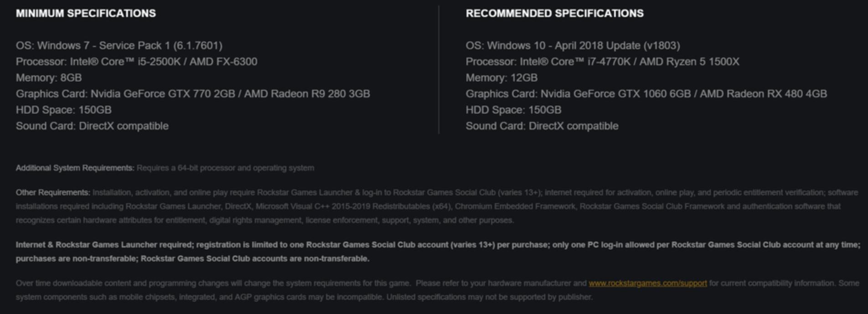868x314 pixels.
Task: Click minimum HDD Space: 150GB line
Action: click(x=63, y=110)
